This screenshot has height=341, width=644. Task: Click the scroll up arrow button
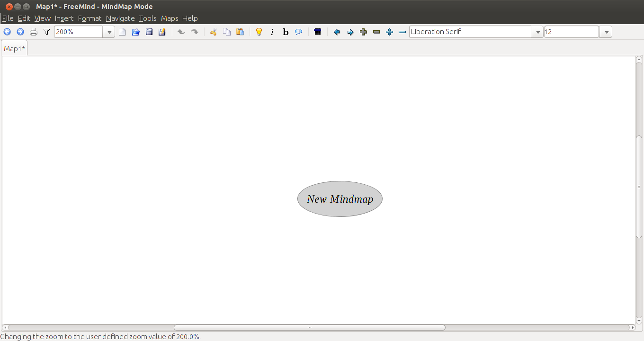click(x=639, y=59)
